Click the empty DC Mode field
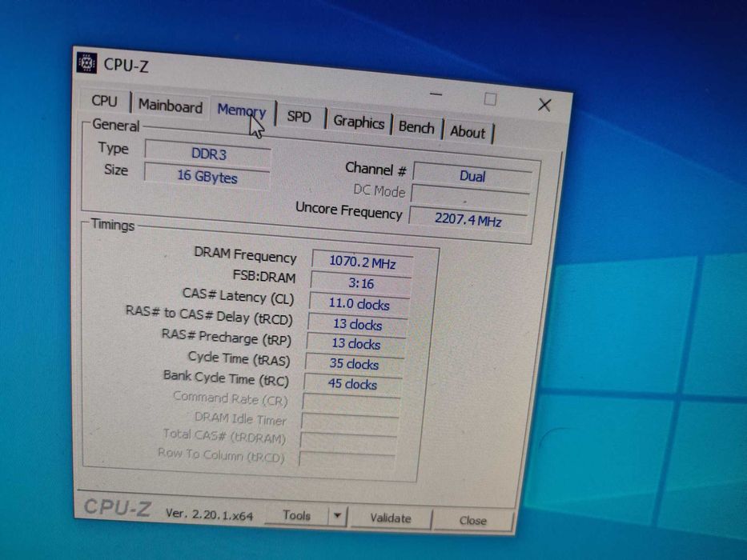 click(x=470, y=197)
